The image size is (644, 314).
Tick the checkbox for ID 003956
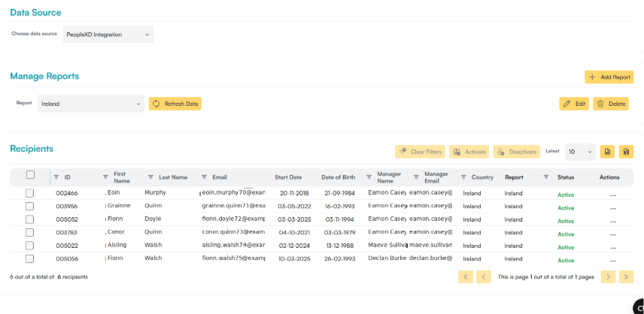pyautogui.click(x=29, y=206)
